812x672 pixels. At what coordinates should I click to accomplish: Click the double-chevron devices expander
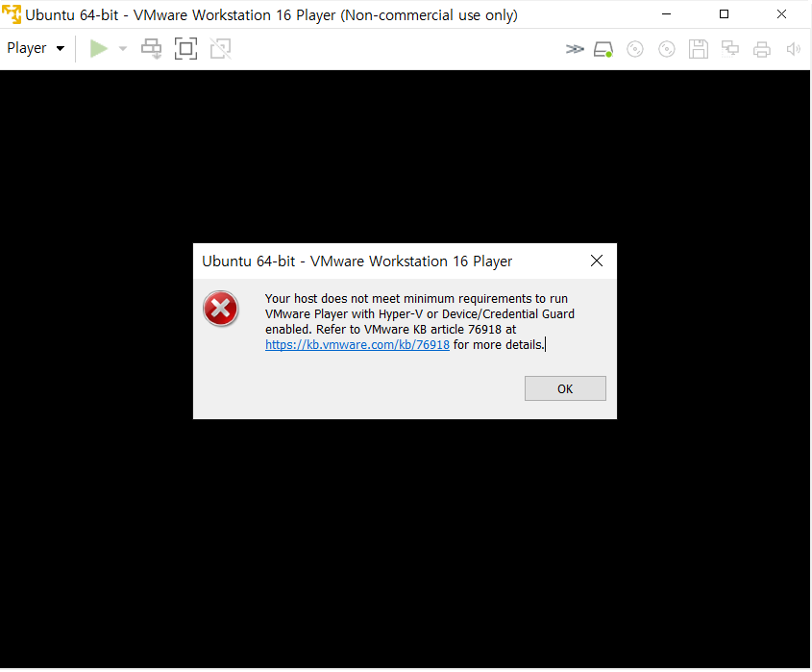(x=575, y=49)
